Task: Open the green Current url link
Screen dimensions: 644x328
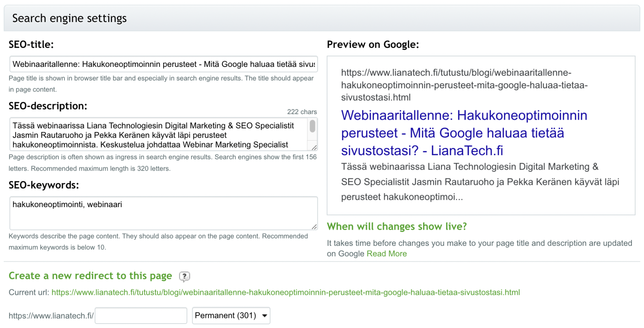Action: point(286,293)
